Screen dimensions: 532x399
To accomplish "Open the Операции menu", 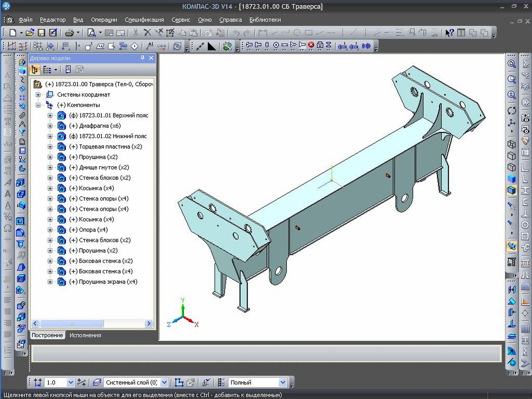I will (x=104, y=20).
